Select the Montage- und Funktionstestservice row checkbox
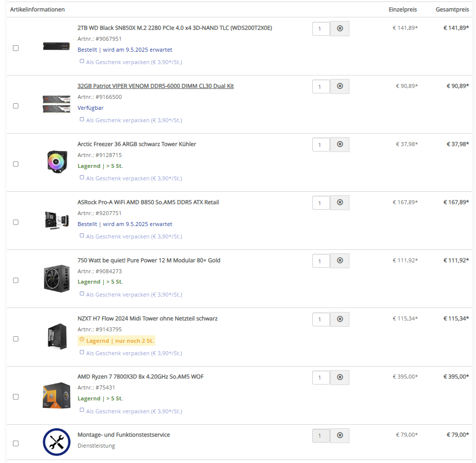The height and width of the screenshot is (463, 476). pos(16,444)
